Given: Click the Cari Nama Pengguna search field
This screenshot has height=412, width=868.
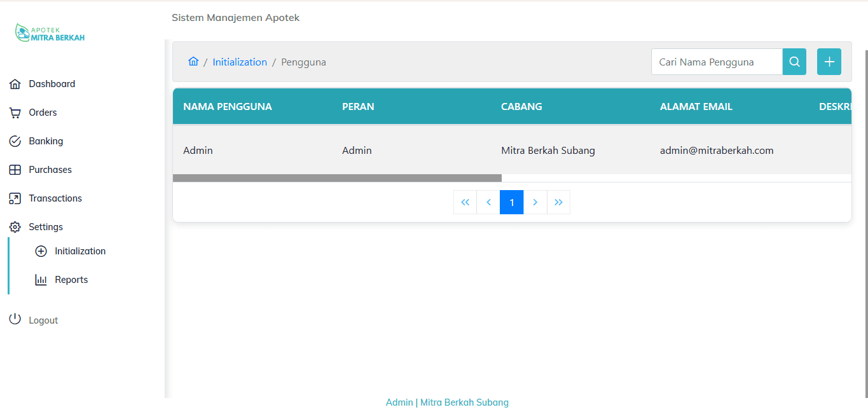Looking at the screenshot, I should tap(717, 62).
